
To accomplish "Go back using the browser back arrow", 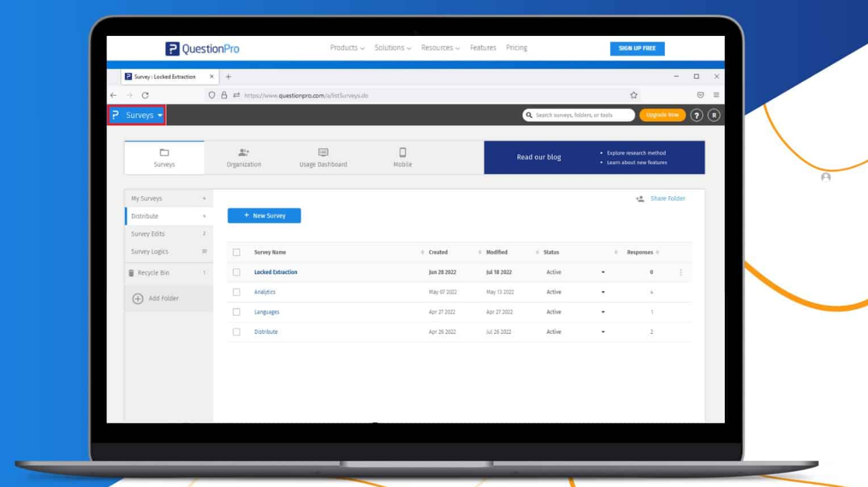I will pyautogui.click(x=114, y=95).
